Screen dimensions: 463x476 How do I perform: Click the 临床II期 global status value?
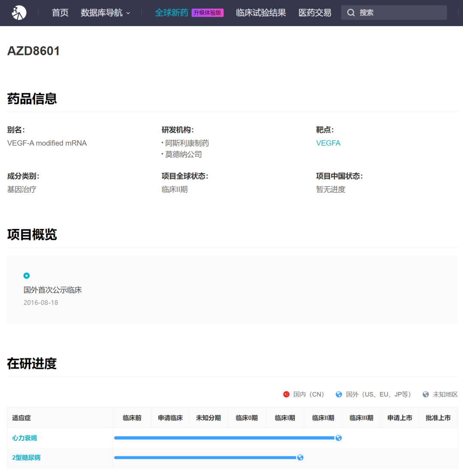click(174, 190)
